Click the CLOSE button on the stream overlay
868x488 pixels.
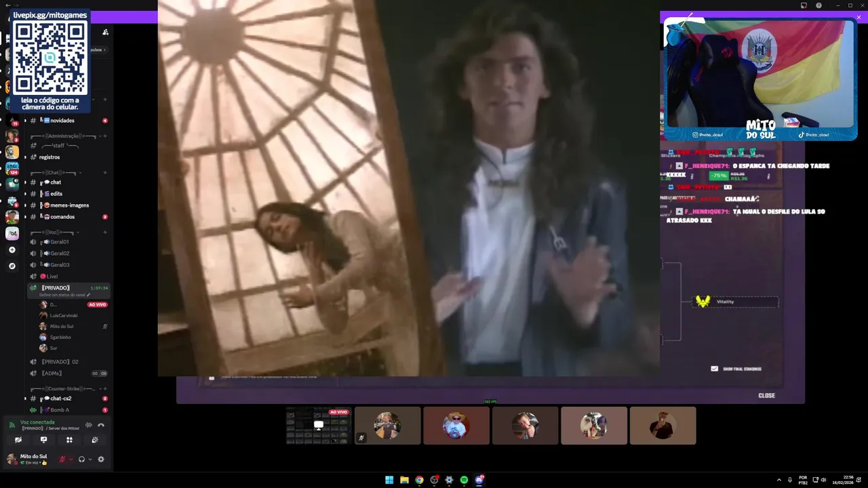click(766, 396)
